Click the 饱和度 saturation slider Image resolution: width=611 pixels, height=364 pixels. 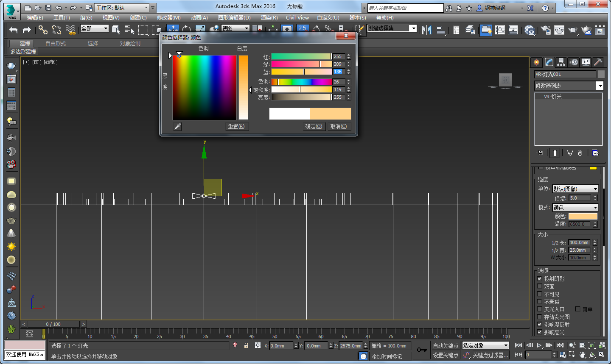pyautogui.click(x=301, y=89)
